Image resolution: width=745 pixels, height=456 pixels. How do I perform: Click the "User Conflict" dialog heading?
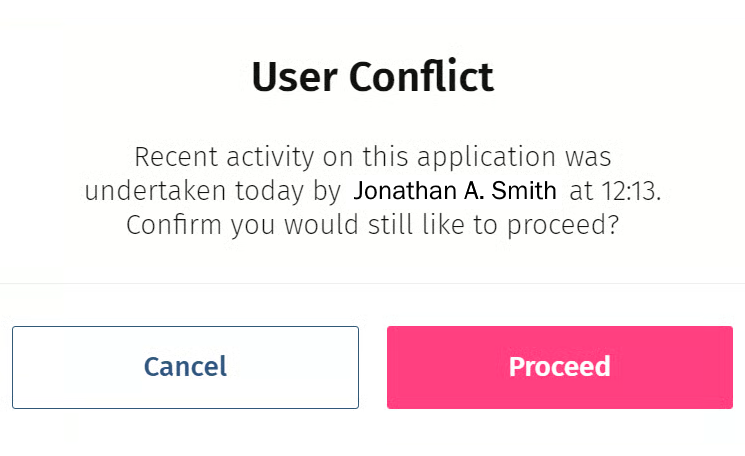(372, 77)
